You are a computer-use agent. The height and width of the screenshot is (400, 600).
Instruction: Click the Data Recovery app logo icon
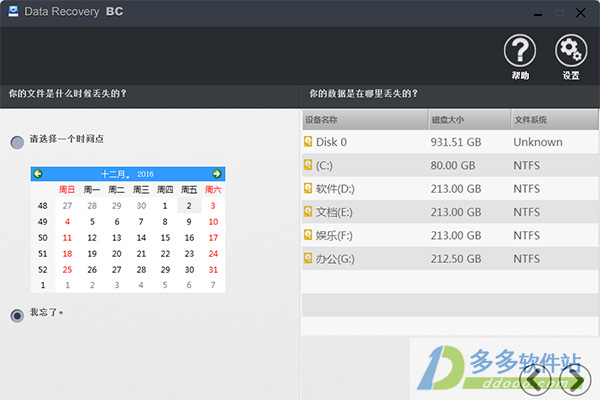[x=13, y=11]
